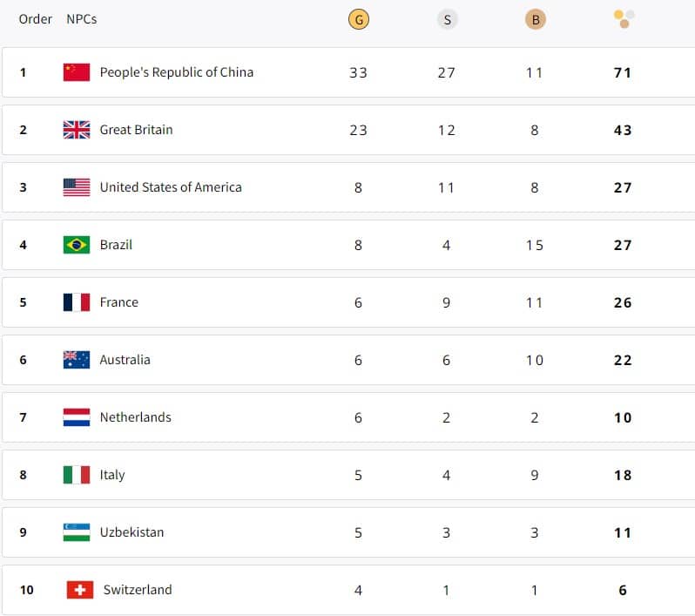The image size is (695, 616).
Task: Click the Uzbekistan flag icon
Action: tap(77, 532)
